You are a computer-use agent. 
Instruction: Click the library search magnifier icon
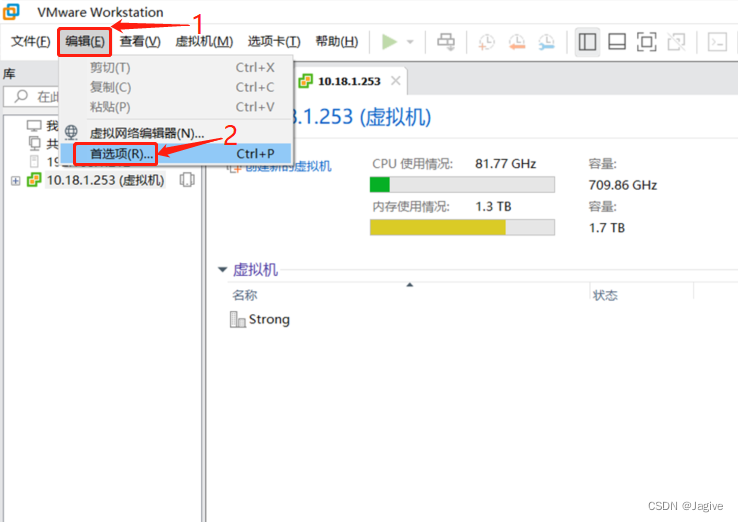(21, 96)
